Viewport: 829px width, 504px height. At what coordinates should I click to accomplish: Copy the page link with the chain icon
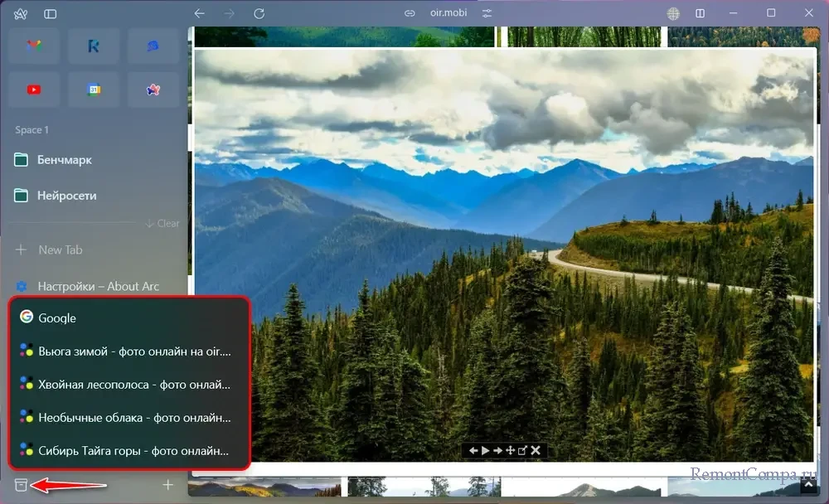(x=409, y=13)
